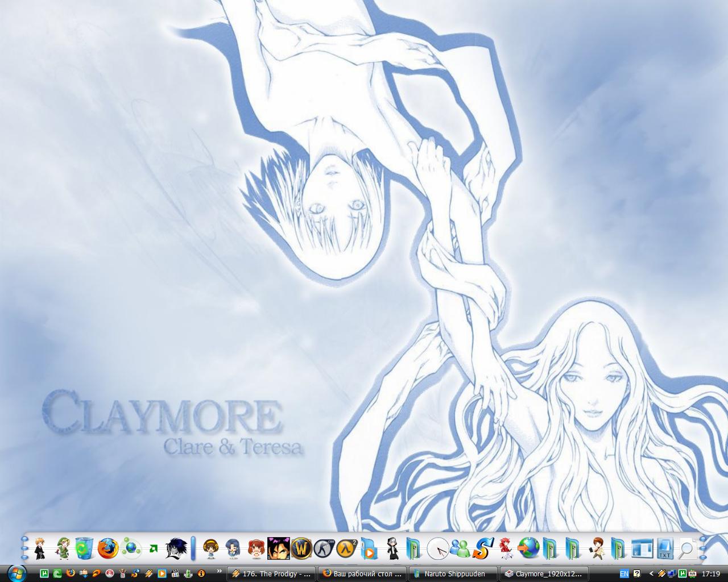Launch the Messenger two-people icon
728x582 pixels.
(460, 549)
